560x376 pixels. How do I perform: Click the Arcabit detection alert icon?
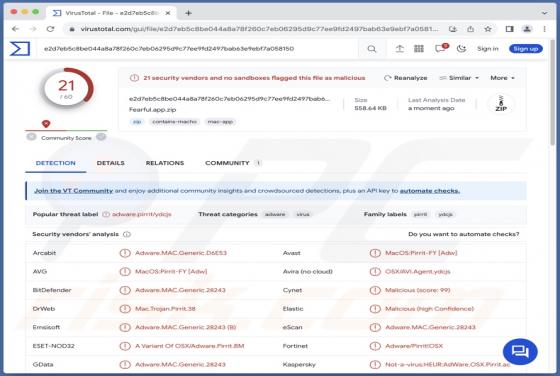pyautogui.click(x=125, y=253)
